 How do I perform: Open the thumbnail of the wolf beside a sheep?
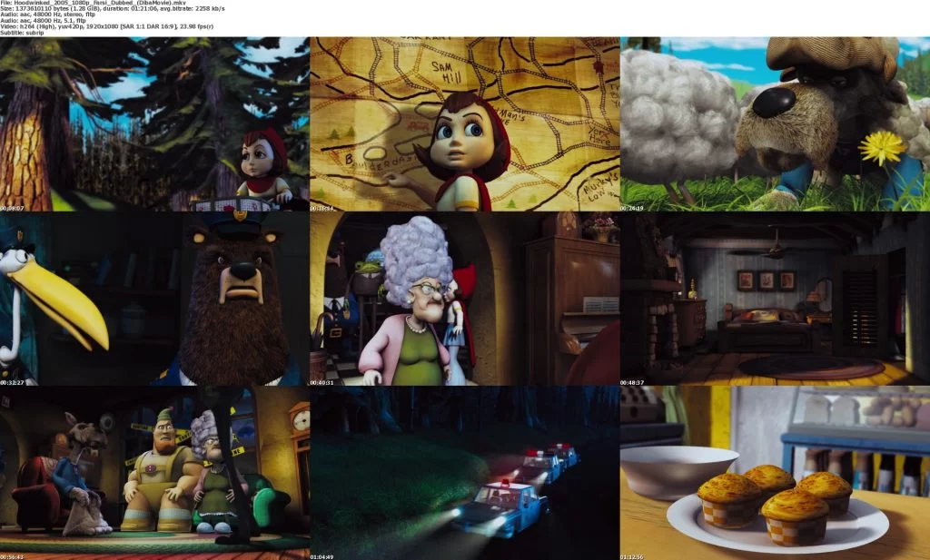776,123
